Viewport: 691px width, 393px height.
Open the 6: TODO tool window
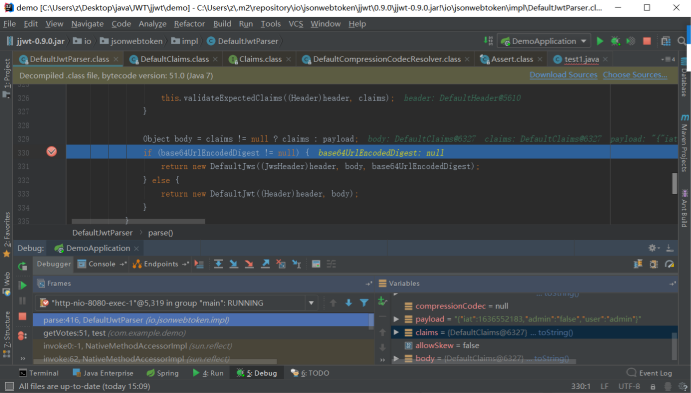point(310,373)
